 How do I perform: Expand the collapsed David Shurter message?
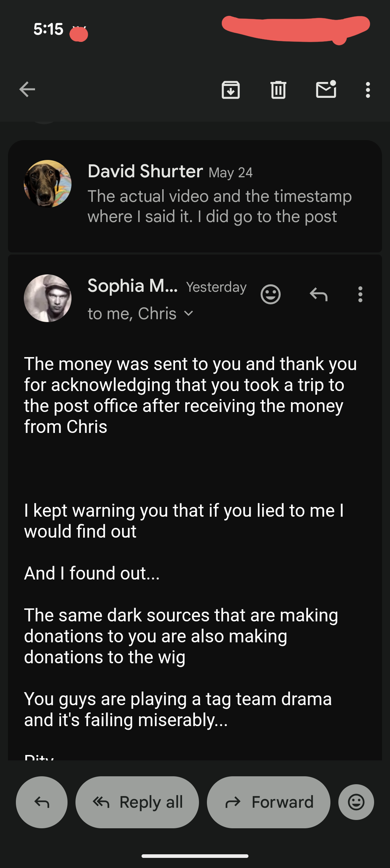pyautogui.click(x=195, y=196)
